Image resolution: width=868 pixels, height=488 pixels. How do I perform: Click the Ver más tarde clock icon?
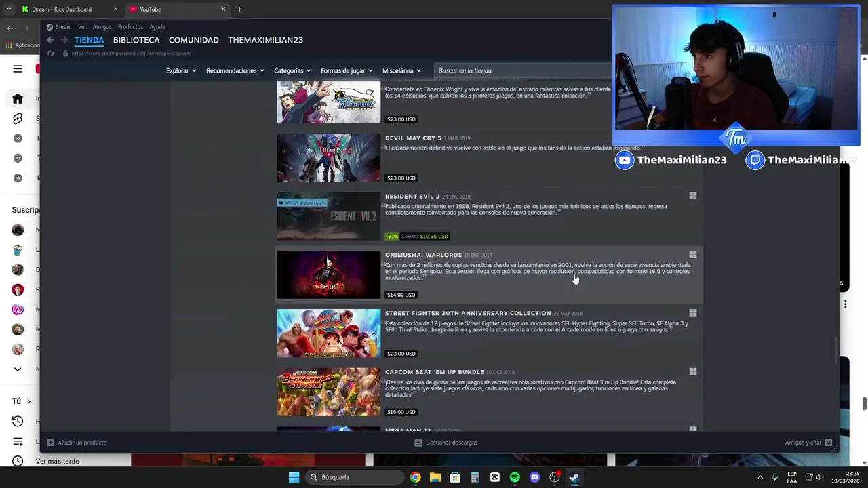(18, 461)
